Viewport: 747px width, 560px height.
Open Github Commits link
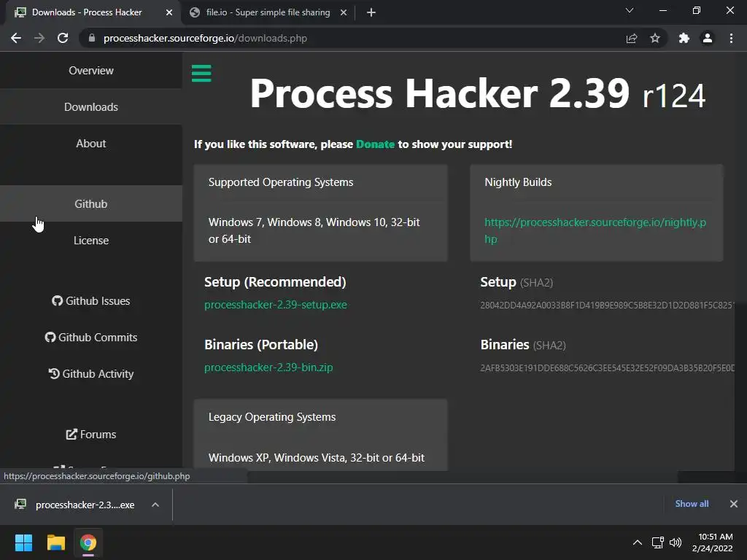pyautogui.click(x=91, y=337)
